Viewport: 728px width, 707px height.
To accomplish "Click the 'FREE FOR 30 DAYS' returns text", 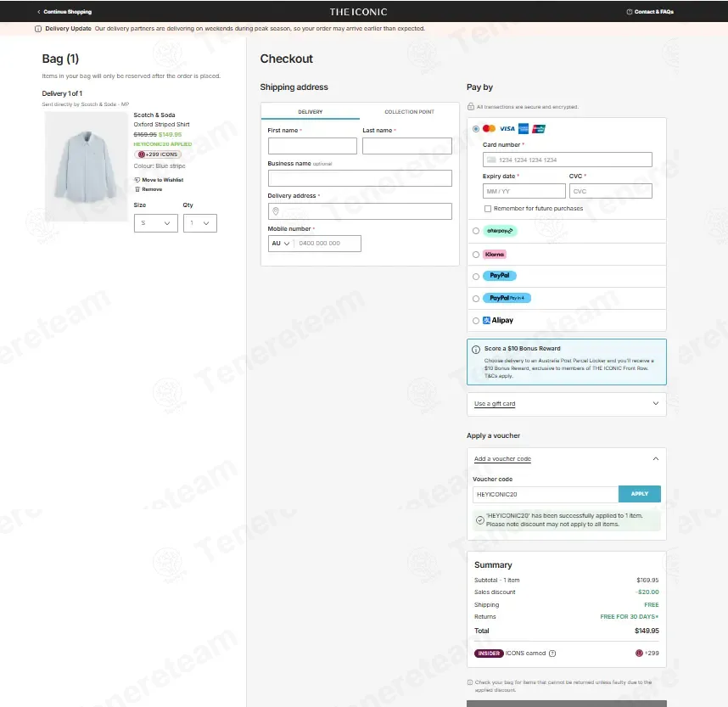I will [629, 617].
